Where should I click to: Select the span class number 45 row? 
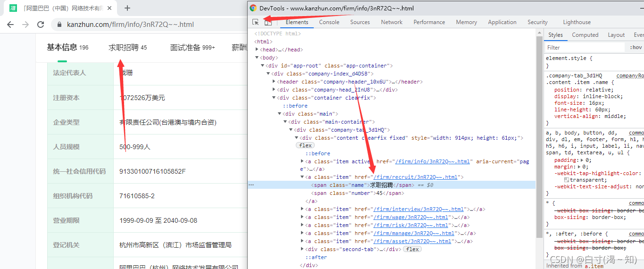(392, 193)
